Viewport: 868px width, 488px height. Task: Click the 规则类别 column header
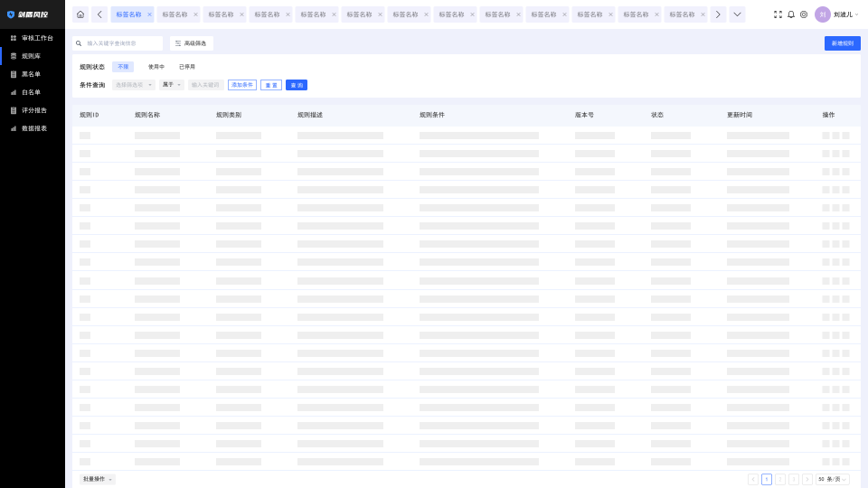tap(229, 115)
